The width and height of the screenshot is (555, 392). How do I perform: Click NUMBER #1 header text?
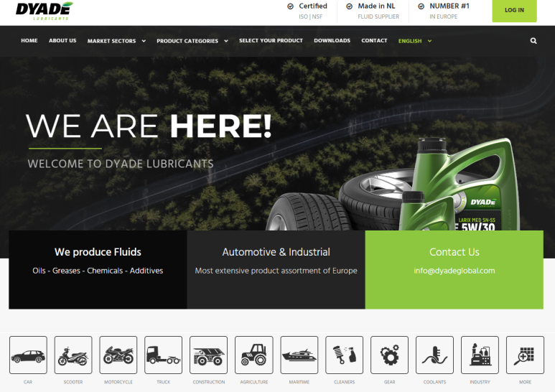click(449, 6)
